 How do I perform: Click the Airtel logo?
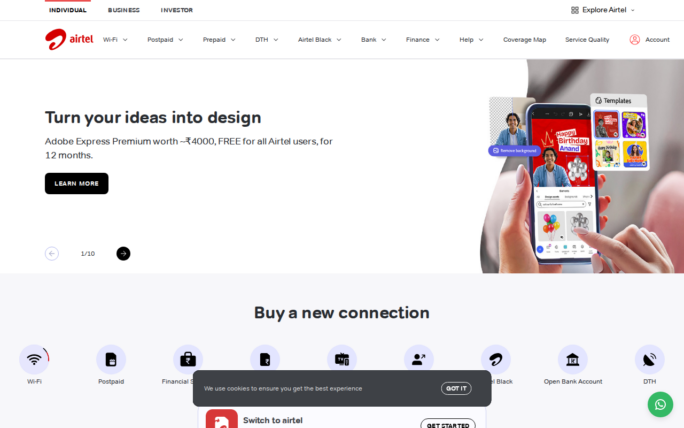(x=69, y=39)
